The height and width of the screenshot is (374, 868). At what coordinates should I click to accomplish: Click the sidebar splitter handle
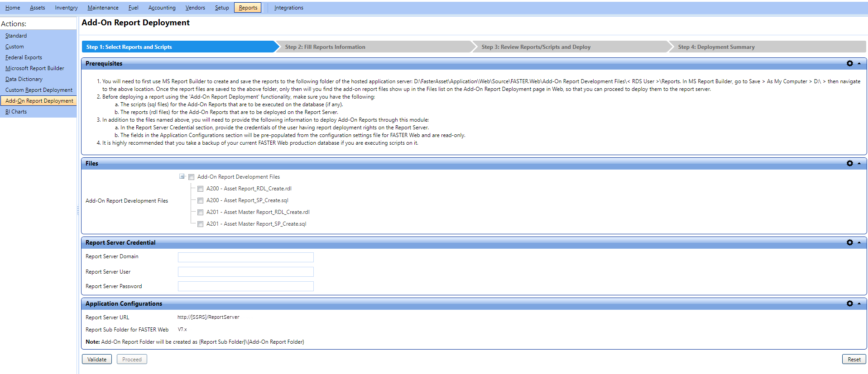pyautogui.click(x=78, y=210)
